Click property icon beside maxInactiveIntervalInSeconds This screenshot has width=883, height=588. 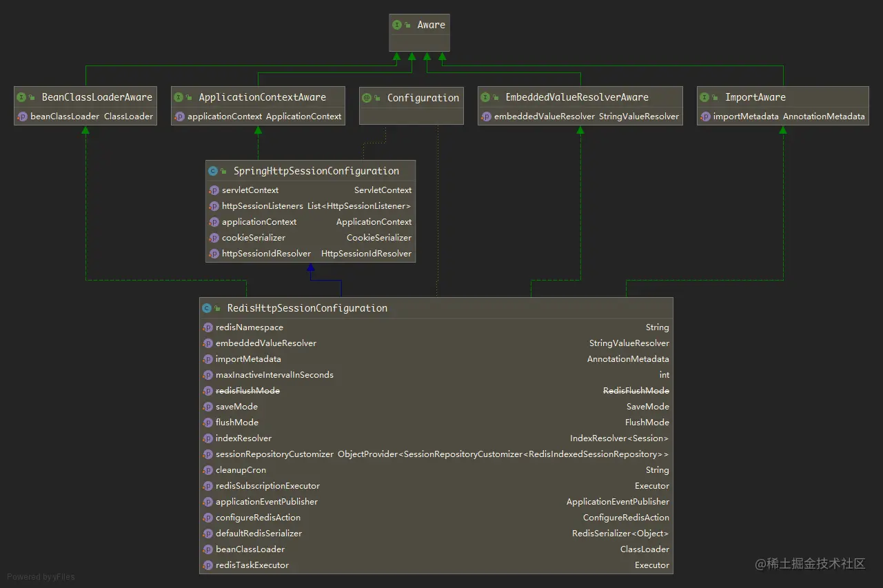click(207, 375)
